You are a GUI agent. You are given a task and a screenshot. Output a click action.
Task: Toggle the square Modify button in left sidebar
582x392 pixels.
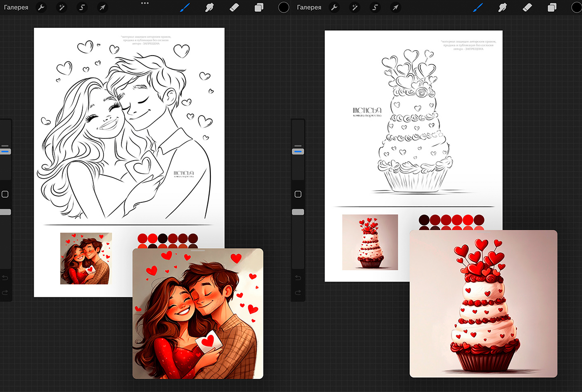point(5,194)
